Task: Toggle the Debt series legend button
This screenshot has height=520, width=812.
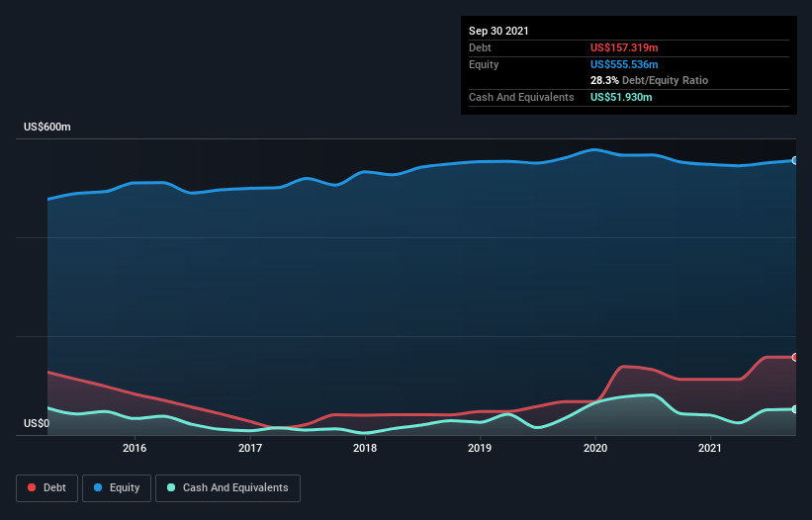Action: pos(46,488)
